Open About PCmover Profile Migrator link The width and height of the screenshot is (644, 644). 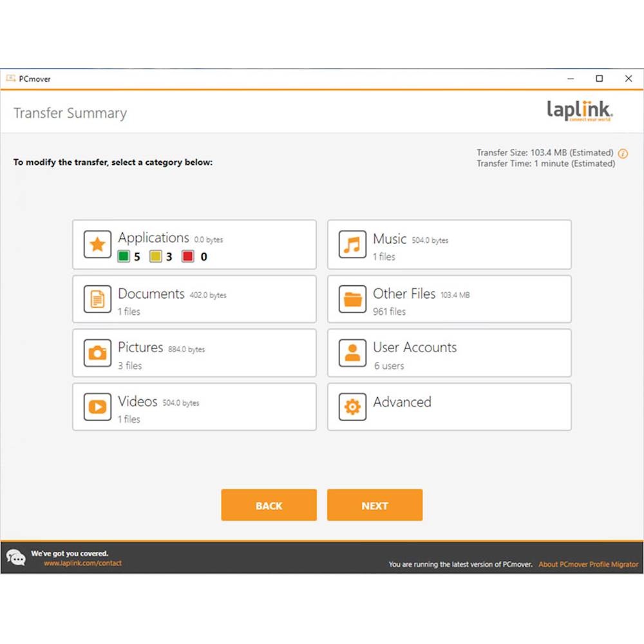pyautogui.click(x=589, y=564)
